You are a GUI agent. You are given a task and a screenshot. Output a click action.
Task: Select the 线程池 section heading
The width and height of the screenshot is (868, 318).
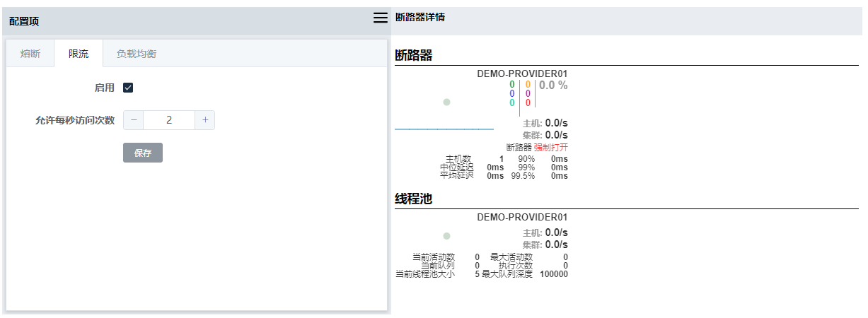413,199
